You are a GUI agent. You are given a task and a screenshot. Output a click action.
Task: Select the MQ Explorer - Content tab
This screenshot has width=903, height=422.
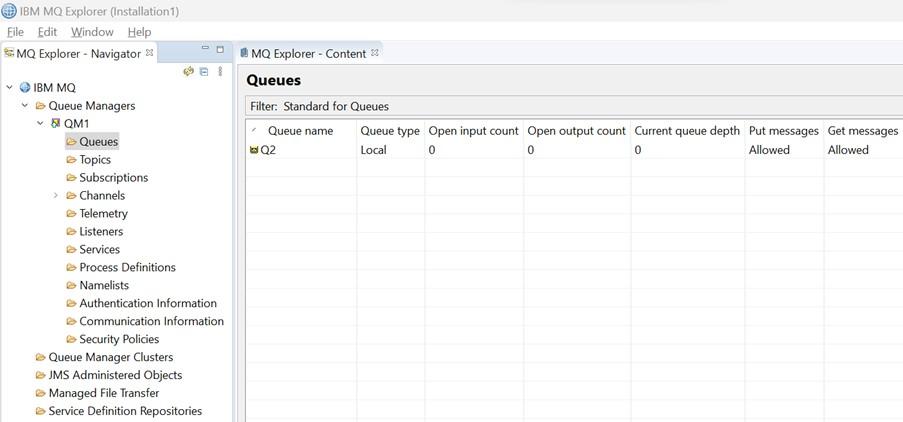(x=309, y=54)
